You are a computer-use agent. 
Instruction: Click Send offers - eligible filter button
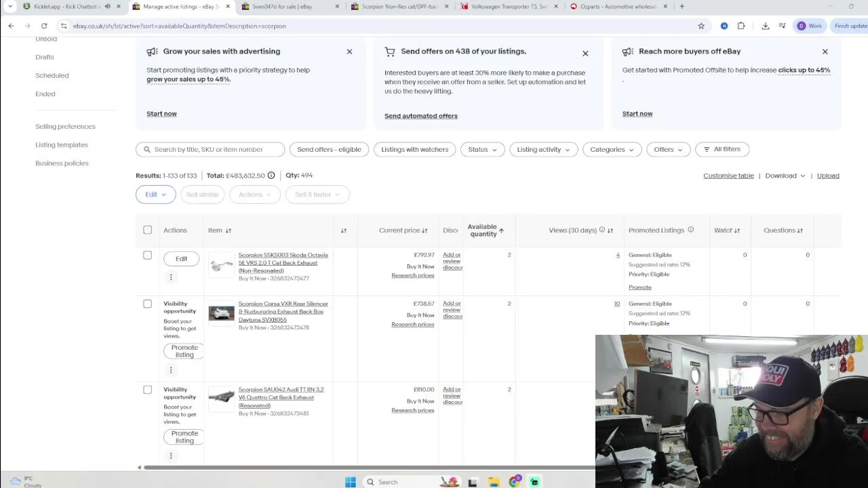tap(329, 149)
